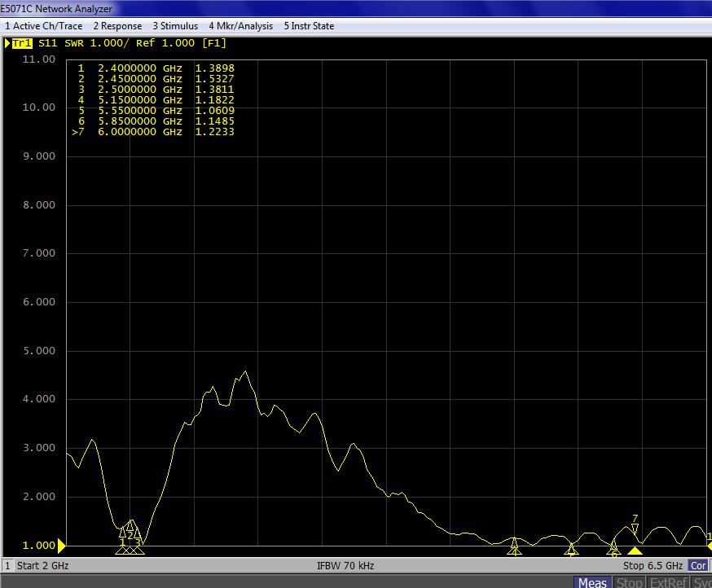Screen dimensions: 712x588
Task: Click the E5071C Network Analyzer title bar
Action: click(x=356, y=9)
